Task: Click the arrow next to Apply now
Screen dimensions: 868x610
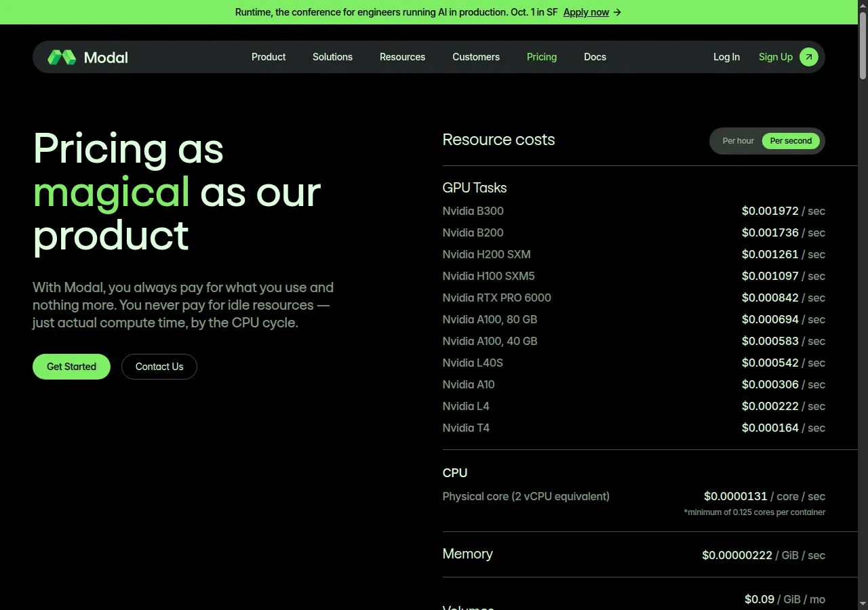Action: (617, 12)
